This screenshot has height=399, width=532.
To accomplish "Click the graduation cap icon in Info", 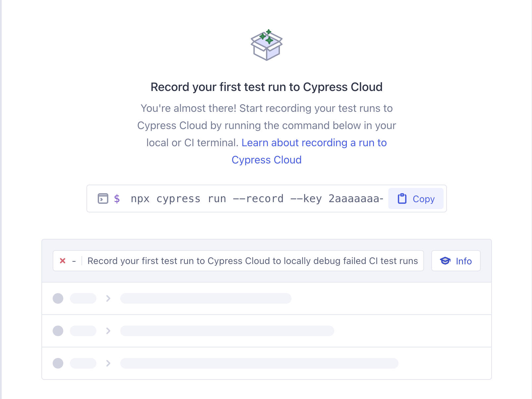I will tap(445, 261).
